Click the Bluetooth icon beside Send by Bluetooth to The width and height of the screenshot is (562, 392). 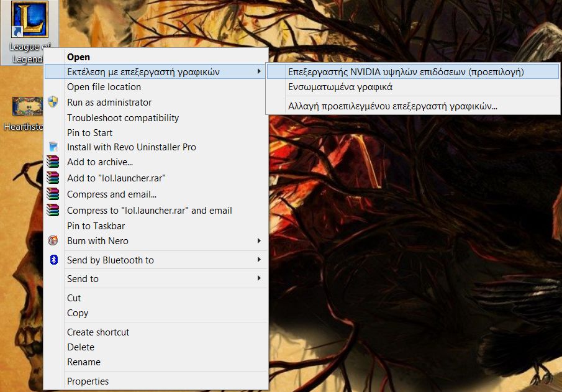[54, 259]
